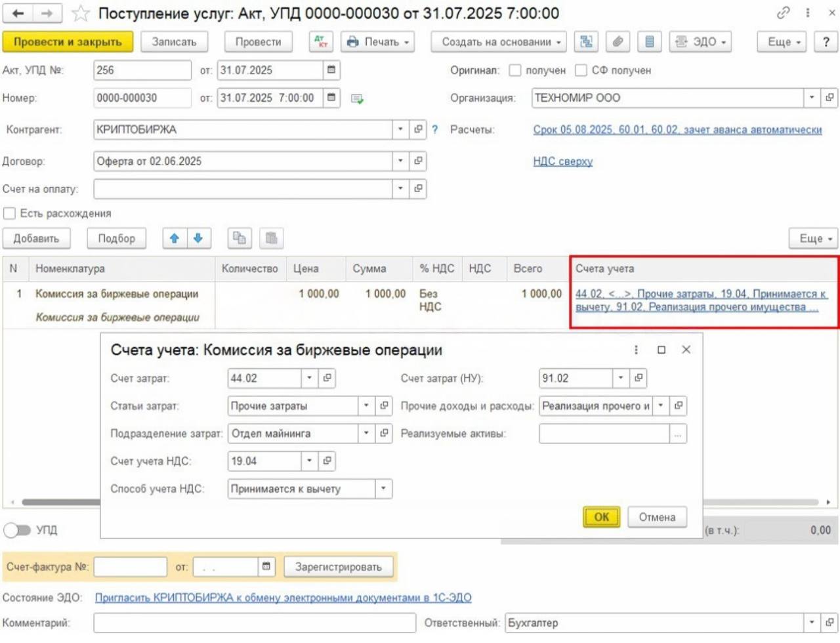Click the НДС сверху link

point(562,161)
